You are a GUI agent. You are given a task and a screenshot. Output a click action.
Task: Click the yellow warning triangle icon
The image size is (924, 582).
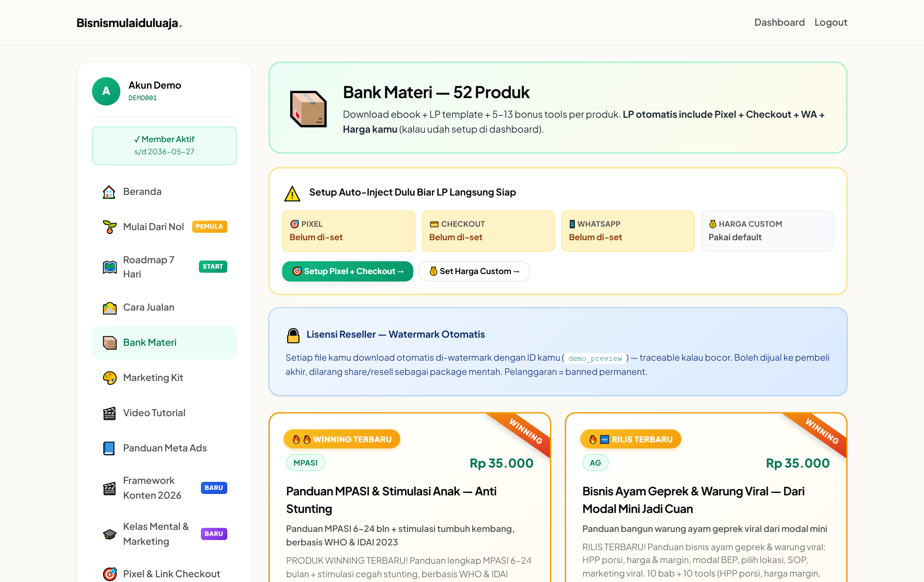292,193
